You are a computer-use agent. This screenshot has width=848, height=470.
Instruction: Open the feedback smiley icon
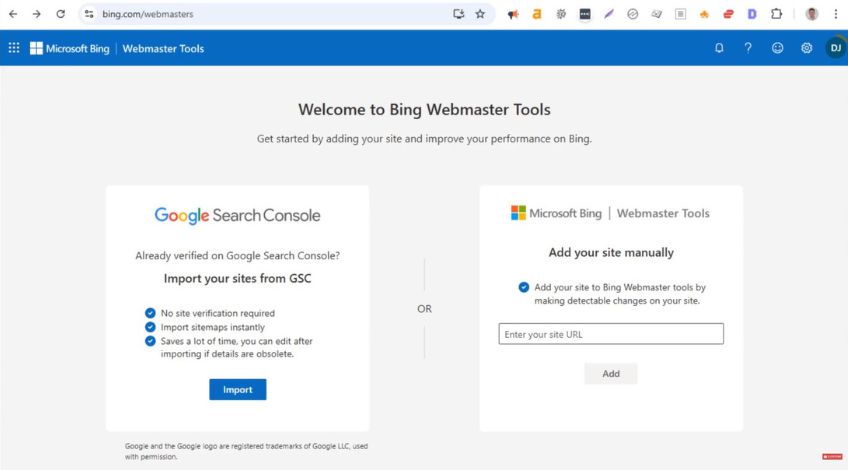pos(777,48)
